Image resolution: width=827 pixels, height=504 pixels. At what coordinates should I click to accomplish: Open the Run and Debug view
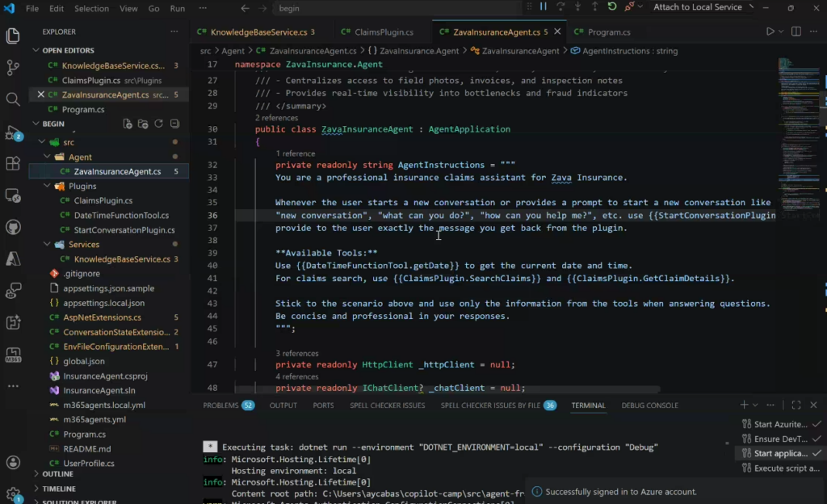(x=13, y=132)
